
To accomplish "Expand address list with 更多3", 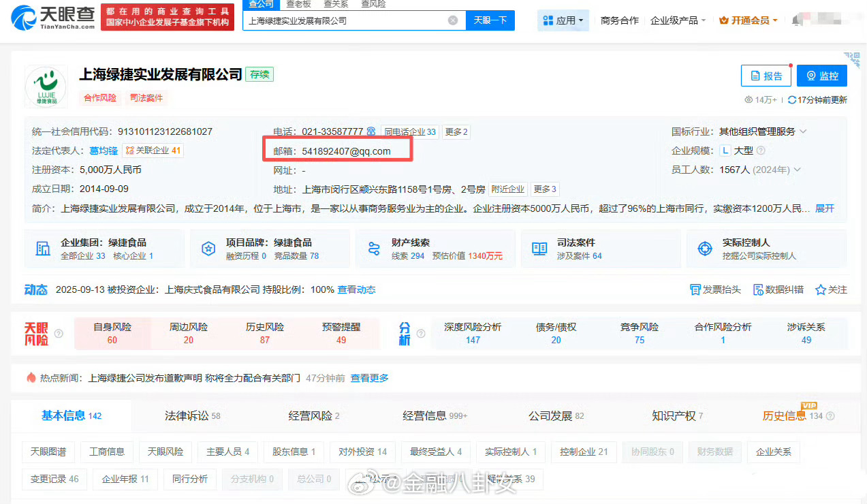I will tap(545, 189).
